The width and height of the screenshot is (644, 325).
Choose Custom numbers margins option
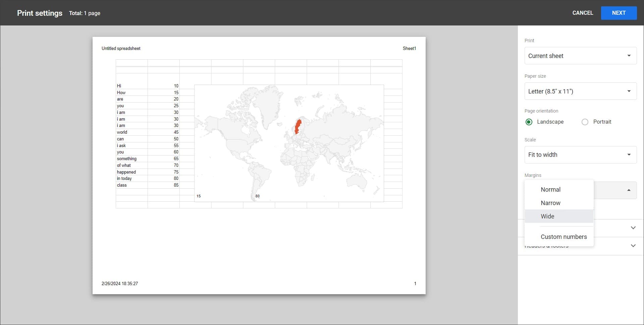point(564,237)
